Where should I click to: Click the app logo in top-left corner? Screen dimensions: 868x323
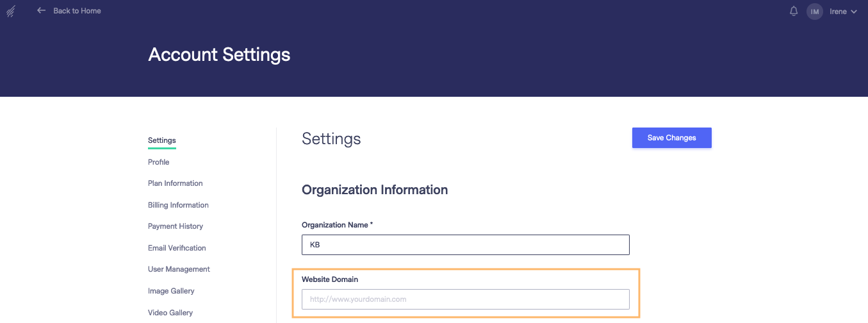coord(10,11)
